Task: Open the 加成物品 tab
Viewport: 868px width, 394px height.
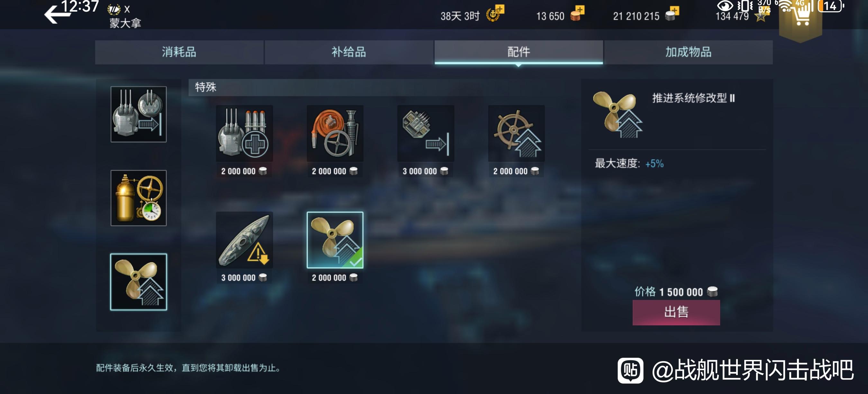Action: click(688, 52)
